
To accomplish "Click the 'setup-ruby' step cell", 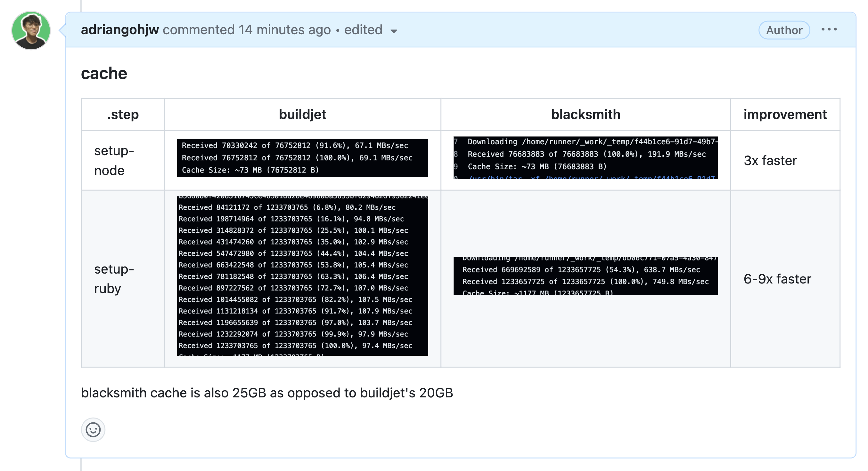I will tap(114, 279).
